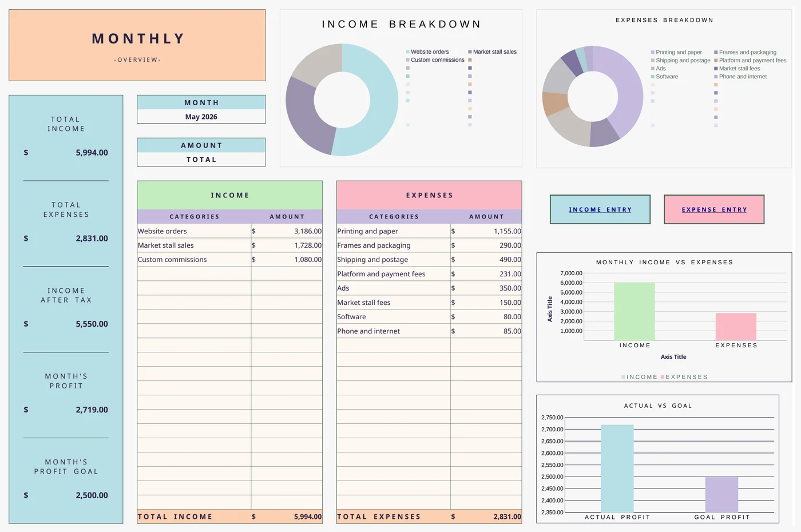Viewport: 801px width, 532px height.
Task: Select the Actual Profit bar in Actual vs Goal chart
Action: [617, 469]
